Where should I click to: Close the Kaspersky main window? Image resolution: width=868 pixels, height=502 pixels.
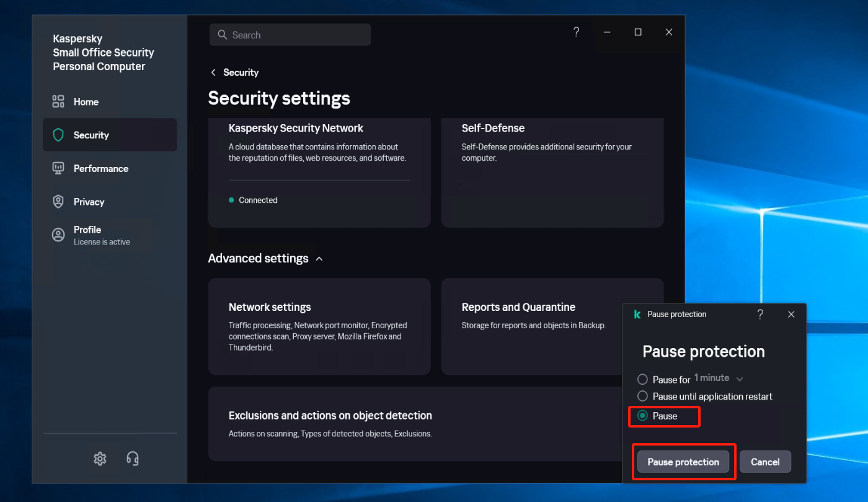tap(669, 32)
